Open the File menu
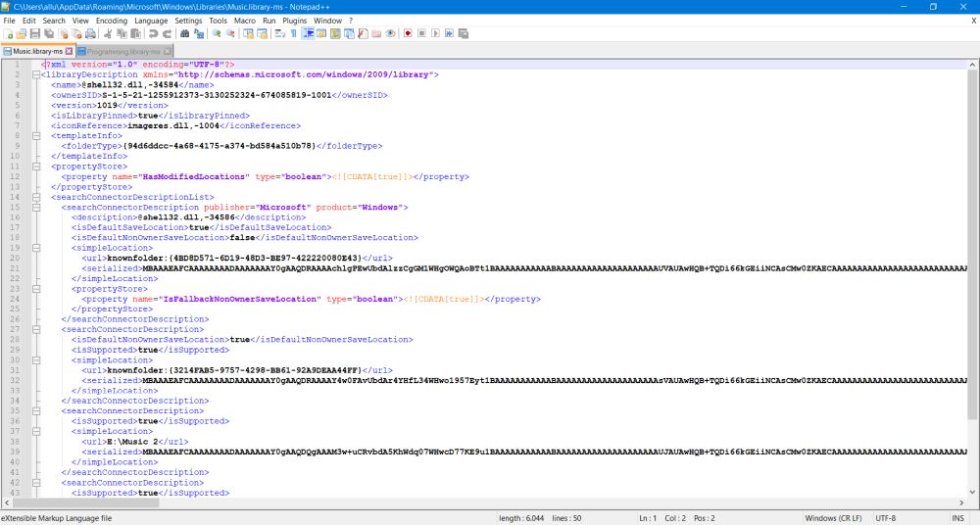Screen dimensions: 980x525 (10, 21)
